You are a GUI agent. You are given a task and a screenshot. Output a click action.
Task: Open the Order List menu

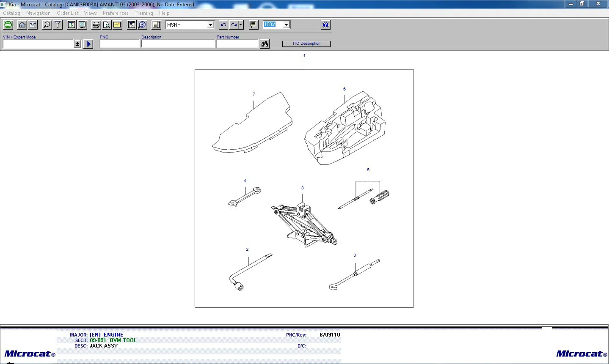(68, 13)
